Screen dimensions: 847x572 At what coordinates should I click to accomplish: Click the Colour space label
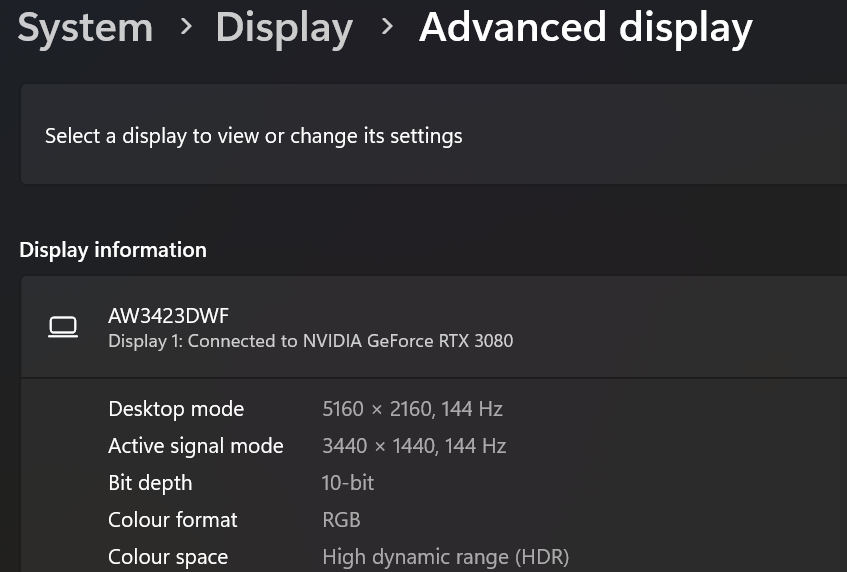click(168, 557)
